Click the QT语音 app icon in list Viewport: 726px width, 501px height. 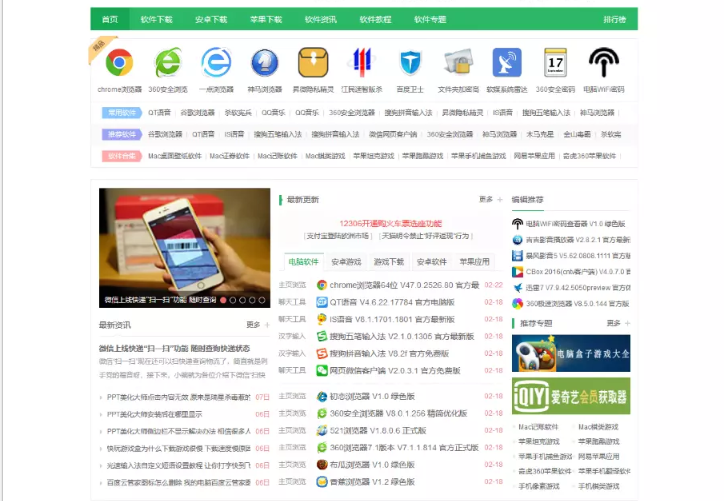(322, 302)
